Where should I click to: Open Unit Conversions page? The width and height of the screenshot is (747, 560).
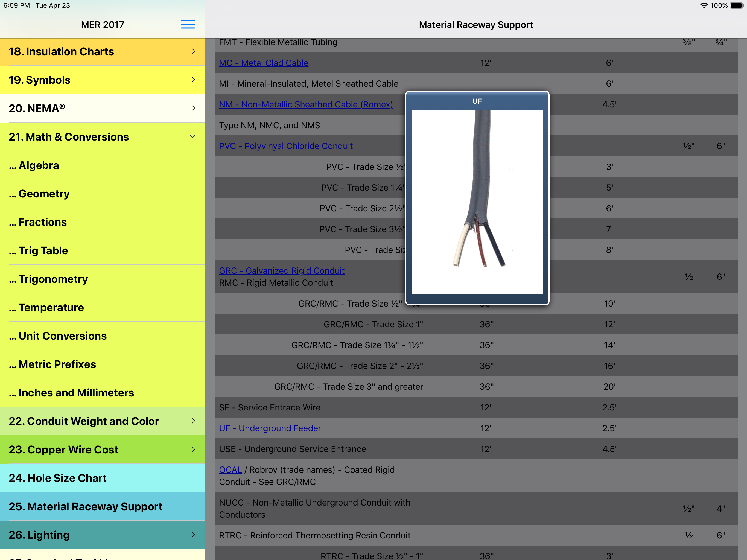coord(62,336)
